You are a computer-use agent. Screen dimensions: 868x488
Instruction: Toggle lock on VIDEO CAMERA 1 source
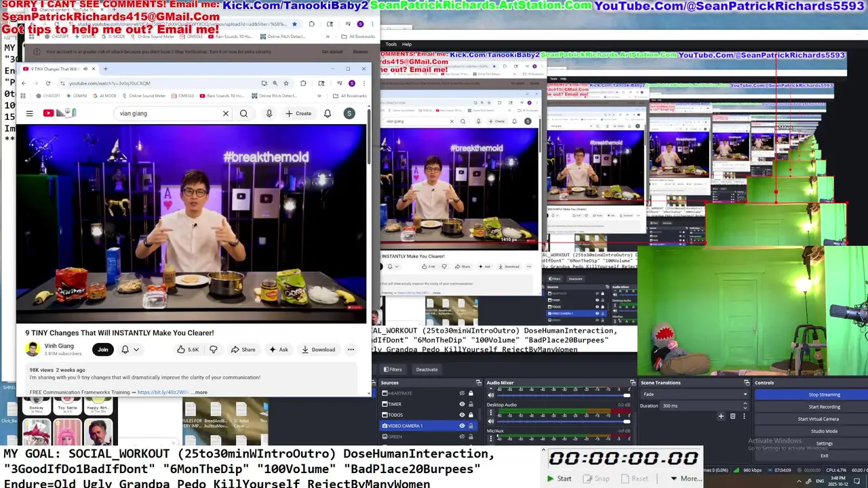[471, 426]
